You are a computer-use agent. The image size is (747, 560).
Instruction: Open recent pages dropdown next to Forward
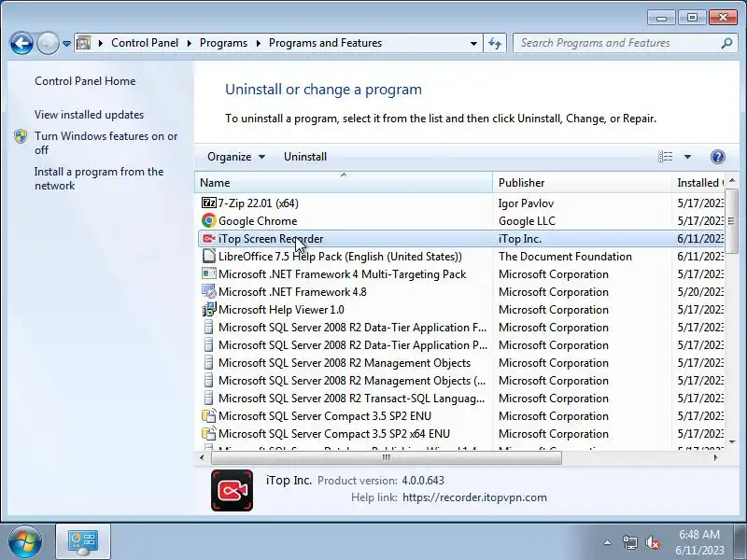click(x=66, y=44)
